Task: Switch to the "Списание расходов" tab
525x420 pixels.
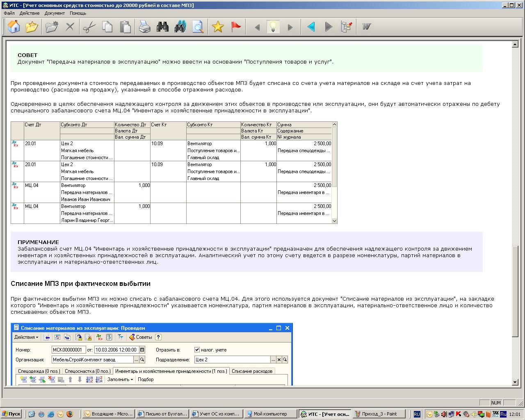Action: pyautogui.click(x=252, y=371)
